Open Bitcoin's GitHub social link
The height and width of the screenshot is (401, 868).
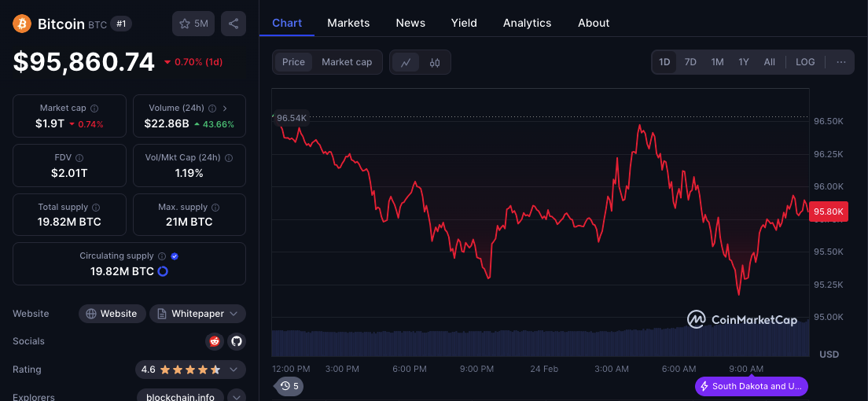[237, 341]
